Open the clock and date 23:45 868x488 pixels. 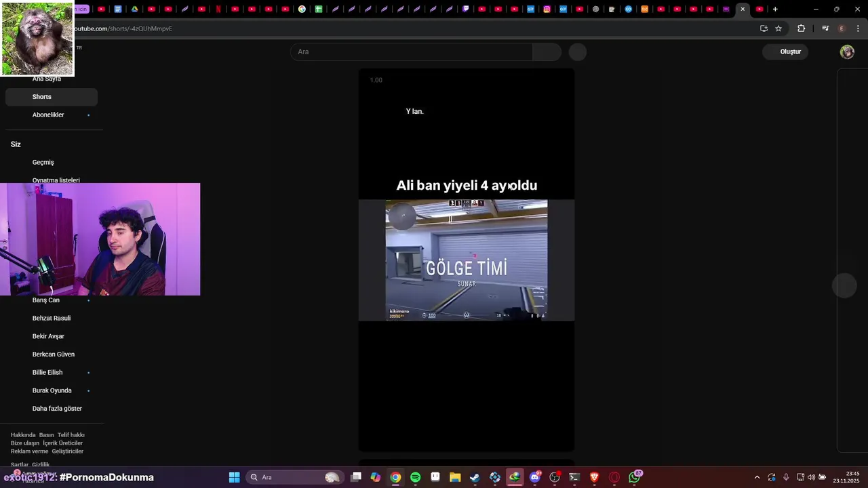tap(847, 477)
